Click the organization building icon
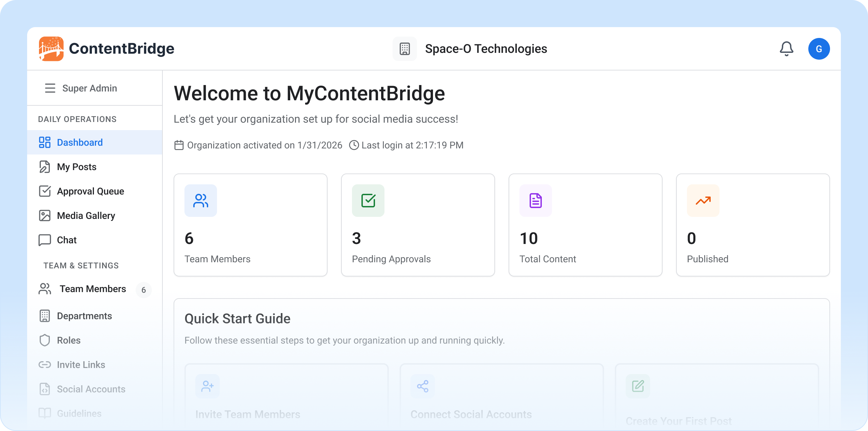Viewport: 868px width, 431px height. tap(405, 49)
